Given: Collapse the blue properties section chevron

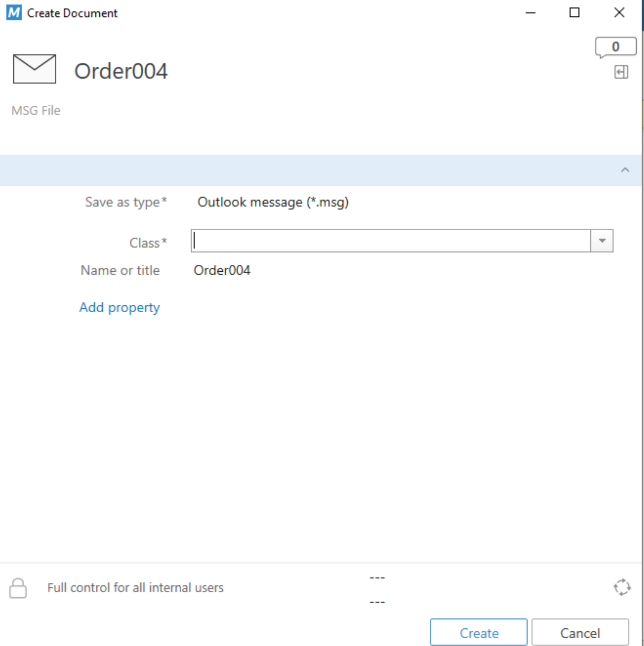Looking at the screenshot, I should point(625,170).
